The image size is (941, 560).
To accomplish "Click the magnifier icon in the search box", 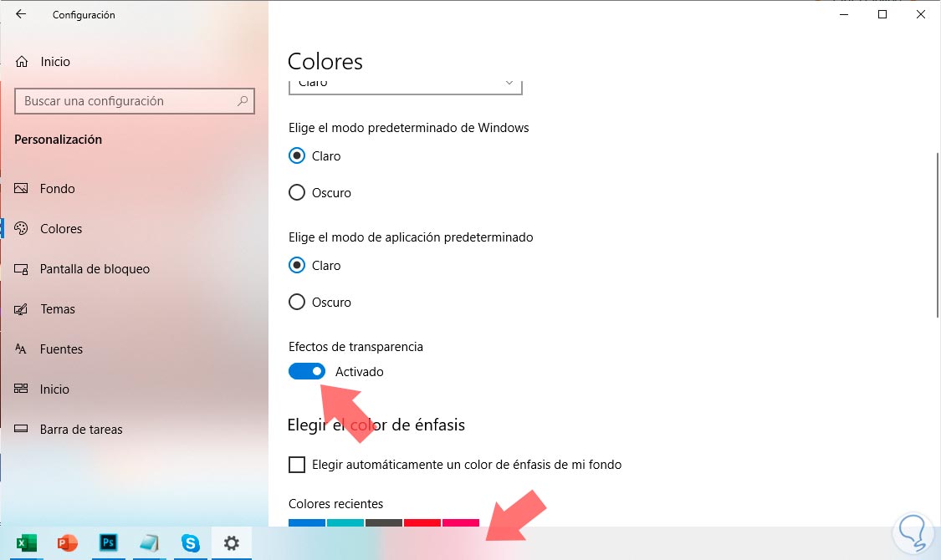I will [x=243, y=101].
